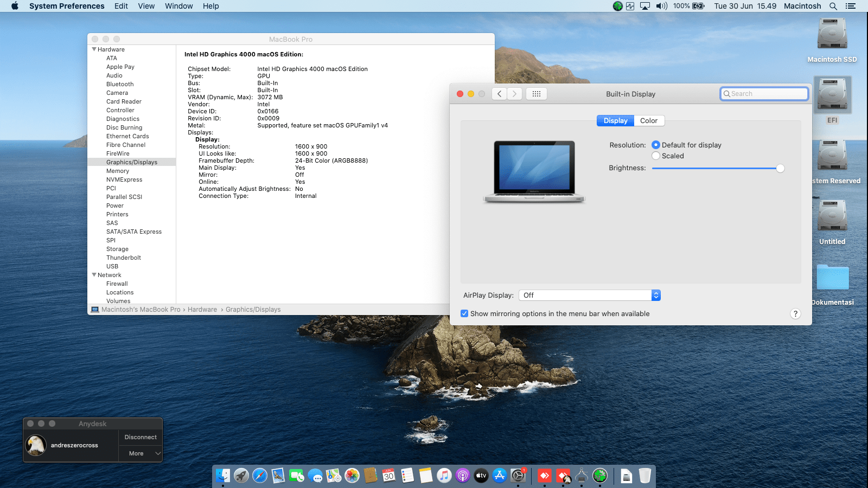
Task: Switch to the Color tab
Action: [x=649, y=121]
